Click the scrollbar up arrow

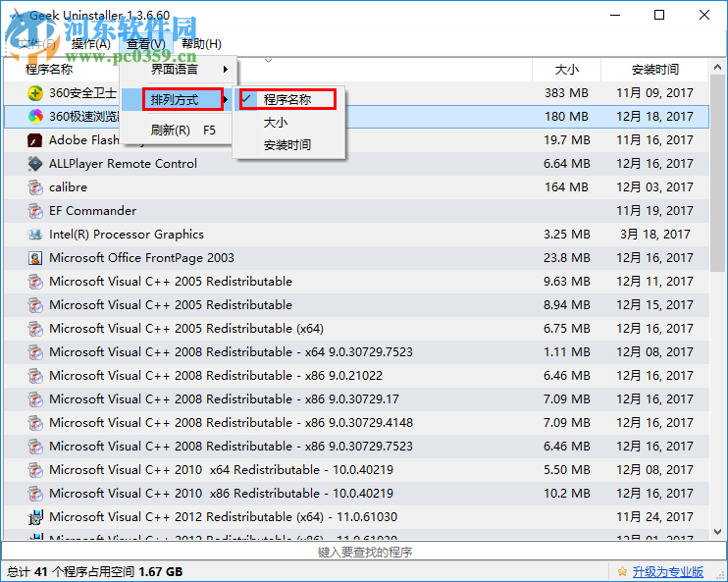(x=717, y=68)
